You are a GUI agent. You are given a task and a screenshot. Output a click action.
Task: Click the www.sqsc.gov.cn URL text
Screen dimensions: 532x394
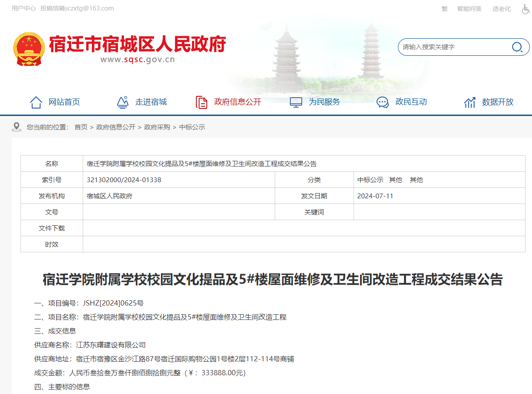pos(138,60)
